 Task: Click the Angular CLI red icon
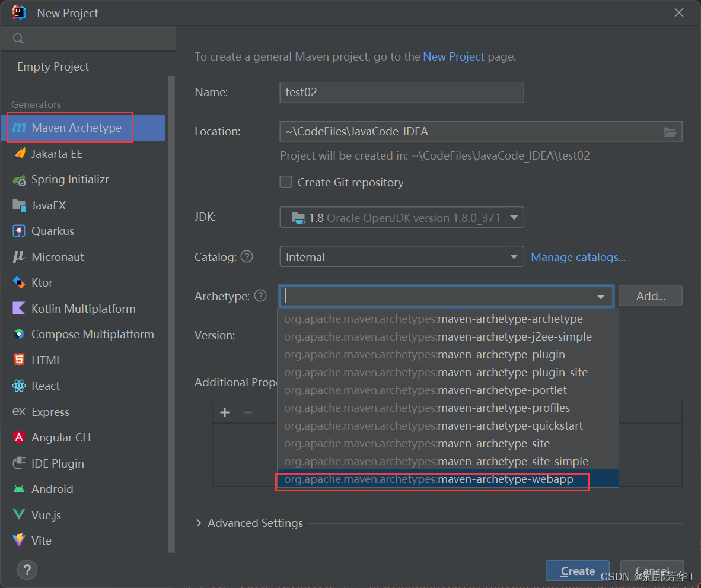click(19, 437)
